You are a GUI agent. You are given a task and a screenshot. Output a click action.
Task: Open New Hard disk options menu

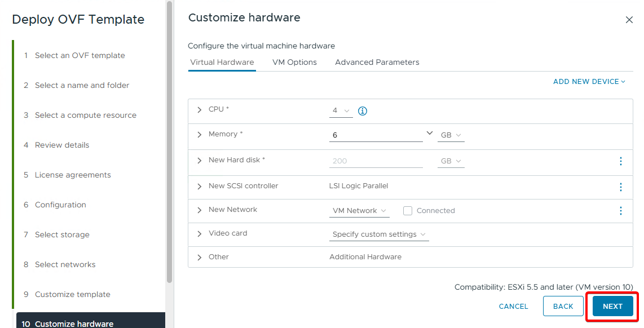(x=621, y=161)
